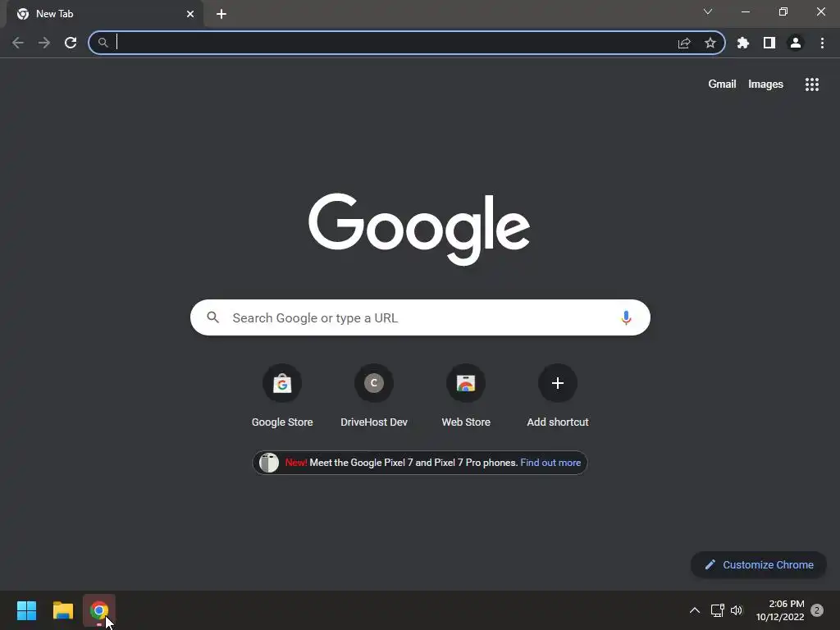Image resolution: width=840 pixels, height=630 pixels.
Task: Click the Add shortcut button
Action: tap(558, 396)
